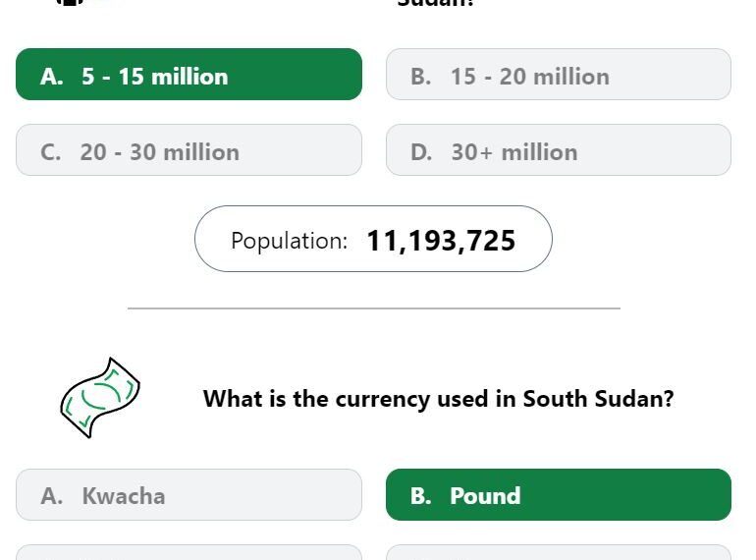Viewport: 756px width, 560px height.
Task: Click the partially visible icon at top left
Action: pyautogui.click(x=70, y=2)
